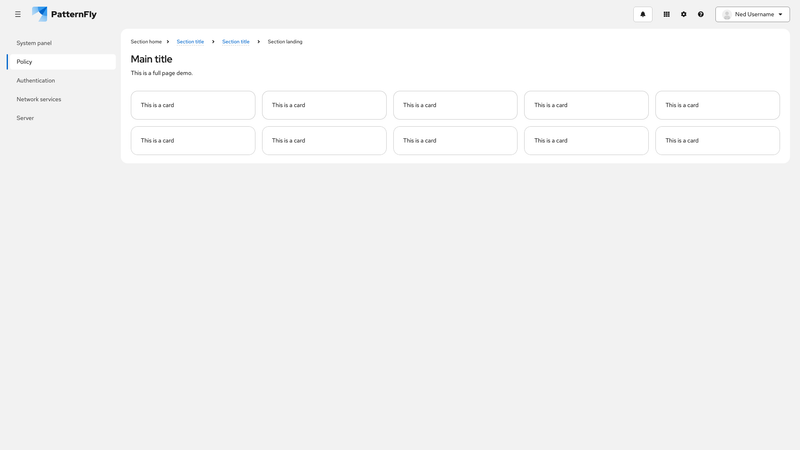Click the Main title heading

click(152, 59)
